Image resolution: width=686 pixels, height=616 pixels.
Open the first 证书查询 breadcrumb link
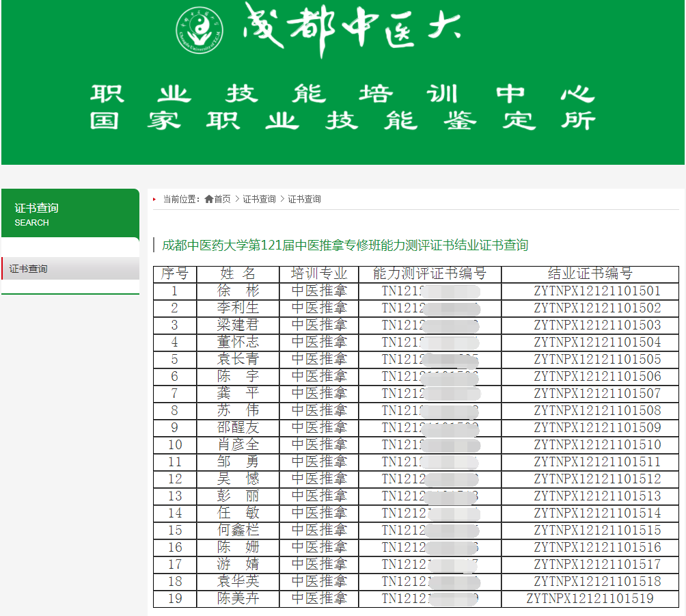pos(259,199)
